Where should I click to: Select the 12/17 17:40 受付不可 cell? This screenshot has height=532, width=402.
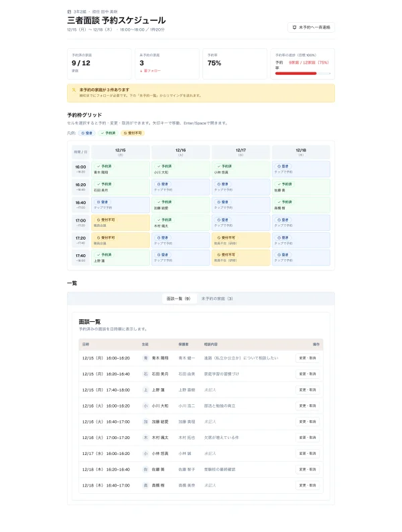point(241,258)
